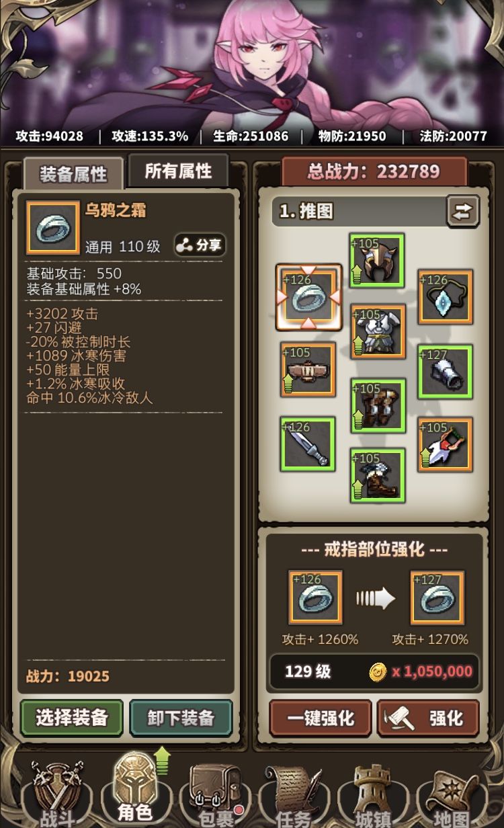Select the gauntlet glove slot
This screenshot has width=504, height=828.
[x=446, y=372]
